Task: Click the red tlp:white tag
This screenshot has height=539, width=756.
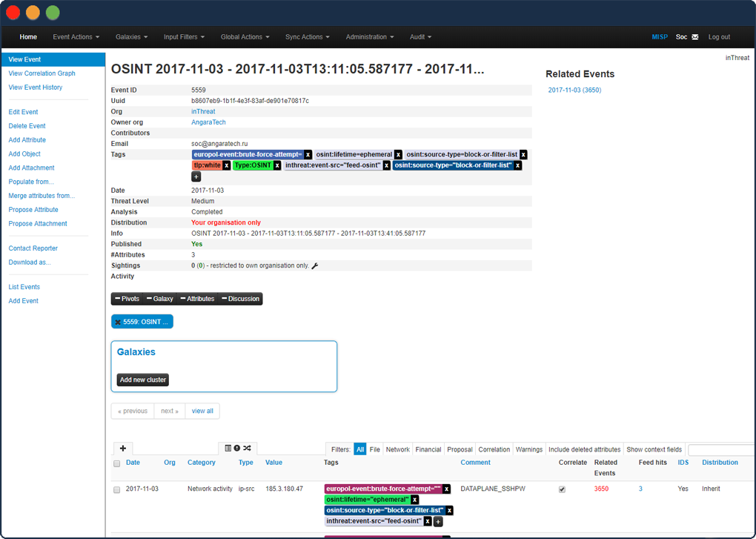Action: [208, 165]
